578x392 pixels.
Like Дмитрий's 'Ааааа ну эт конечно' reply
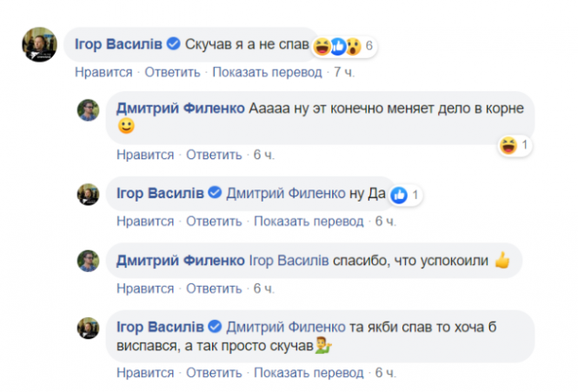point(145,155)
